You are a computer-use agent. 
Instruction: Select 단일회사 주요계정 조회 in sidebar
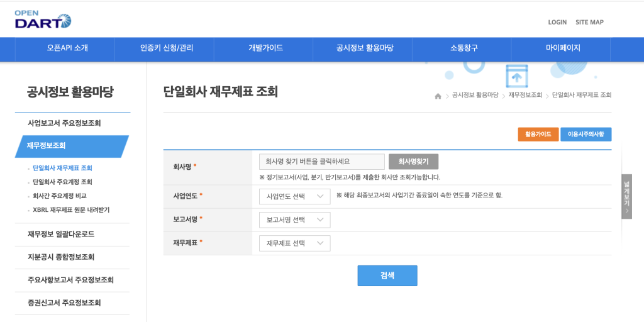click(x=62, y=182)
